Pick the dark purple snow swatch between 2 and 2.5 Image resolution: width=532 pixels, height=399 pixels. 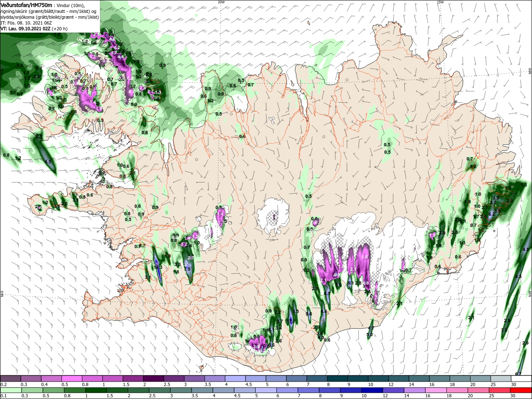(x=153, y=379)
